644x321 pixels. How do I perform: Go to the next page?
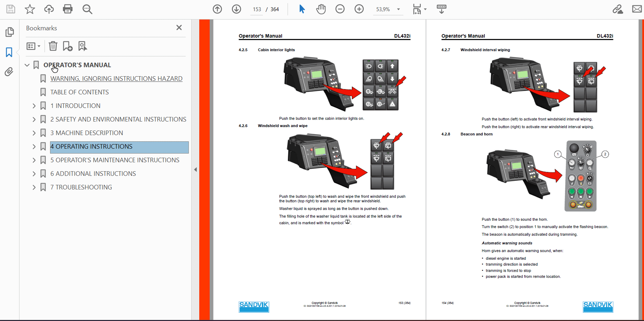coord(236,9)
